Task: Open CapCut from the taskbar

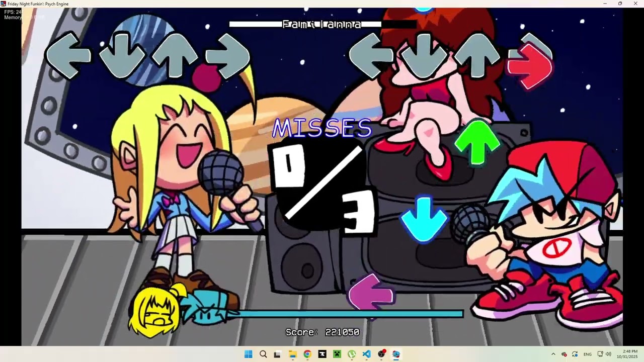Action: (322, 354)
